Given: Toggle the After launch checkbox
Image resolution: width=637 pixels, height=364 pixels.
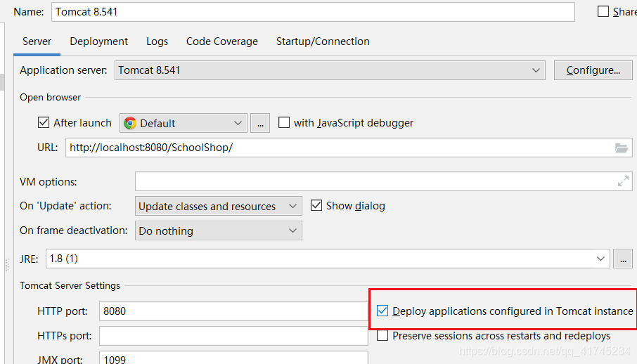Looking at the screenshot, I should click(44, 122).
